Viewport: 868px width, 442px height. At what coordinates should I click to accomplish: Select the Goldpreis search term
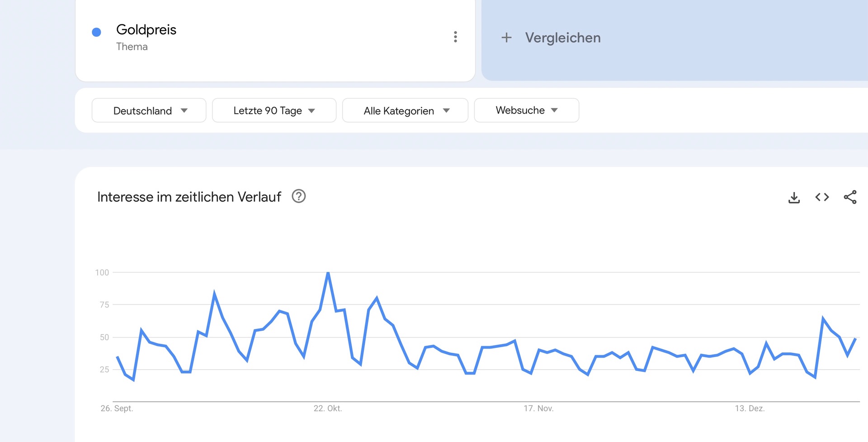146,30
